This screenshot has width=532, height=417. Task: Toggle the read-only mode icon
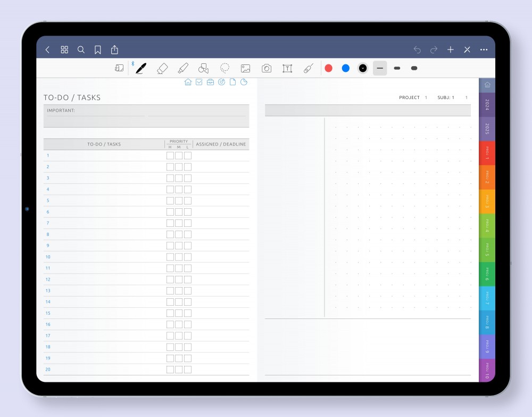[x=119, y=68]
